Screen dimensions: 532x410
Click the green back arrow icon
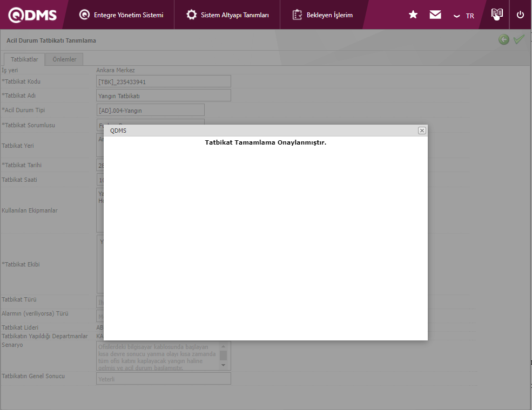point(504,39)
